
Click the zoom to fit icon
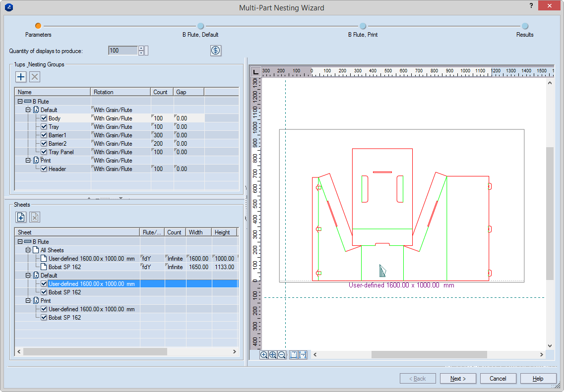pyautogui.click(x=273, y=355)
